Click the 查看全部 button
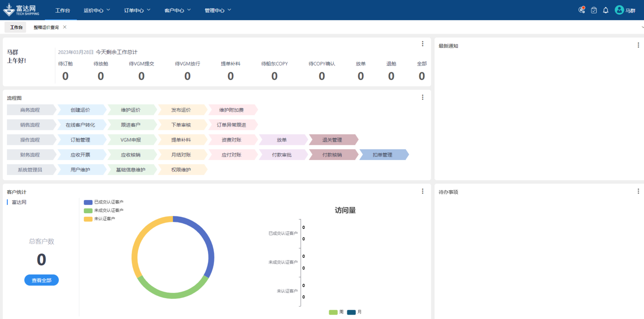The image size is (644, 319). (x=41, y=280)
